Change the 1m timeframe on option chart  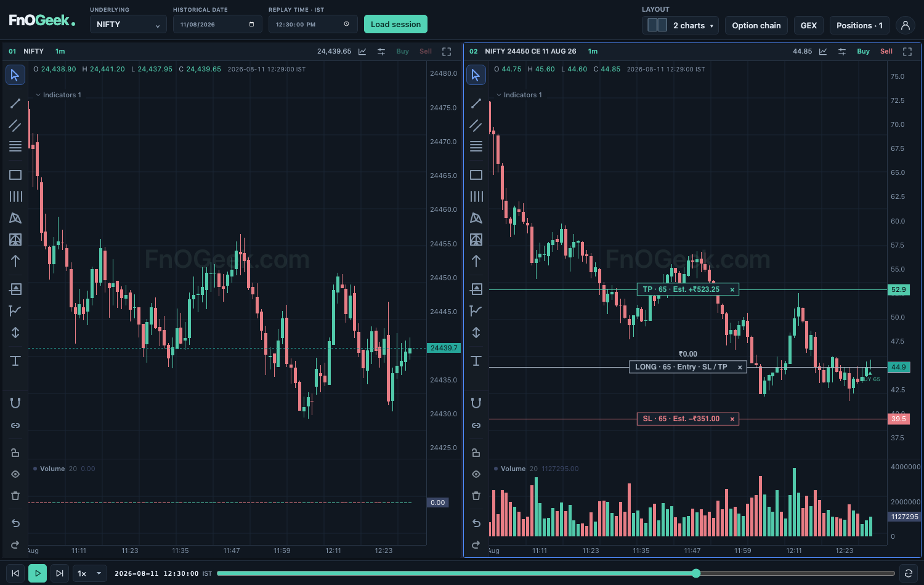click(593, 52)
